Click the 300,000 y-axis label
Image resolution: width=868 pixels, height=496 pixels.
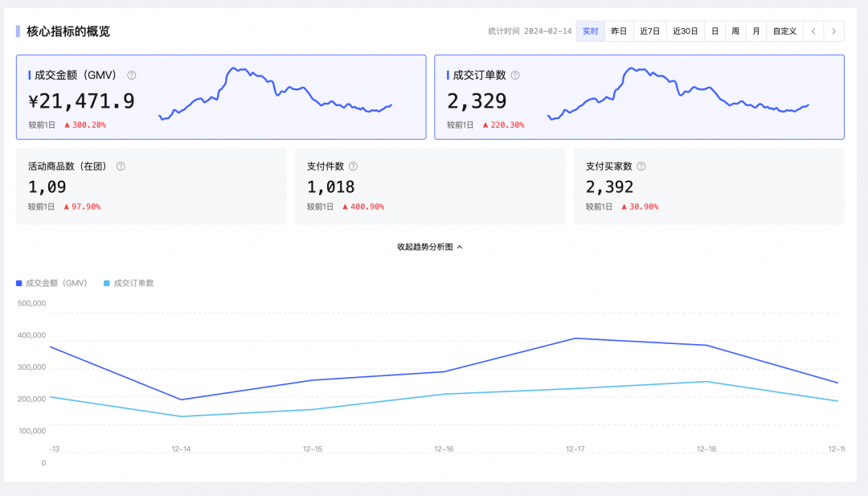[31, 367]
